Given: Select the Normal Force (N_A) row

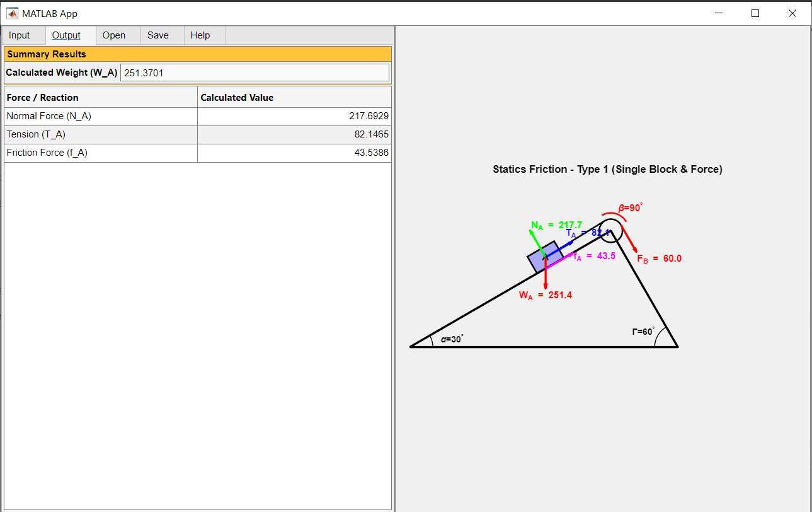Looking at the screenshot, I should pyautogui.click(x=198, y=117).
